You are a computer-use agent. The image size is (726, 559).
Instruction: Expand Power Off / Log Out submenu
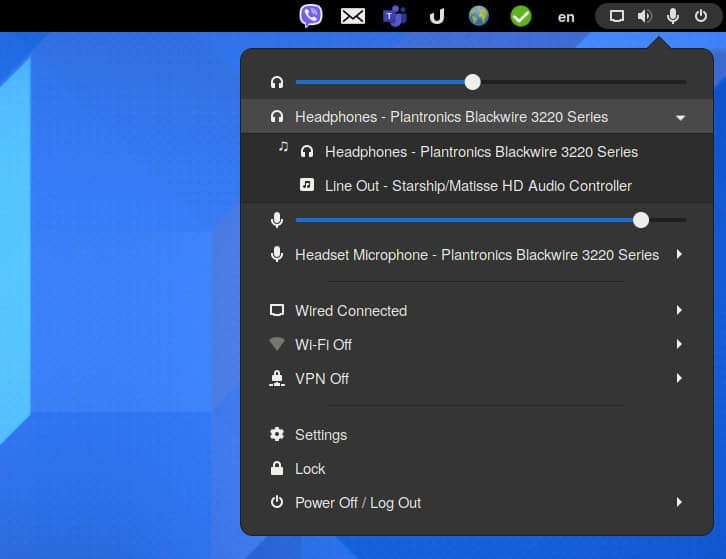click(x=477, y=502)
